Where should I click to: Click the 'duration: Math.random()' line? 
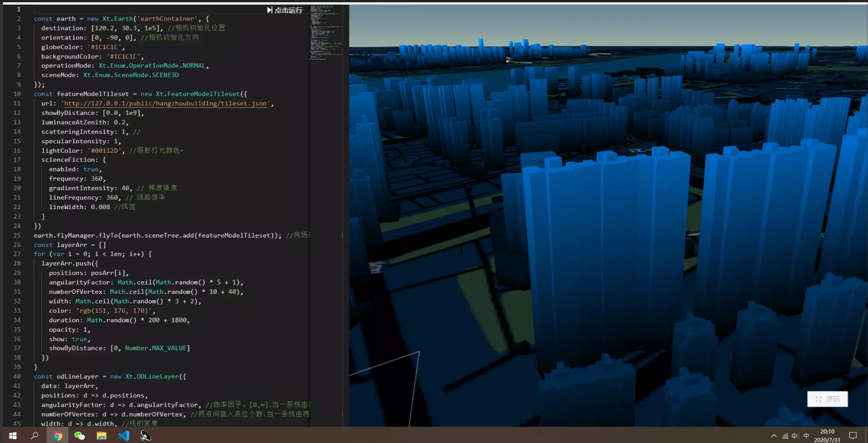coord(120,320)
